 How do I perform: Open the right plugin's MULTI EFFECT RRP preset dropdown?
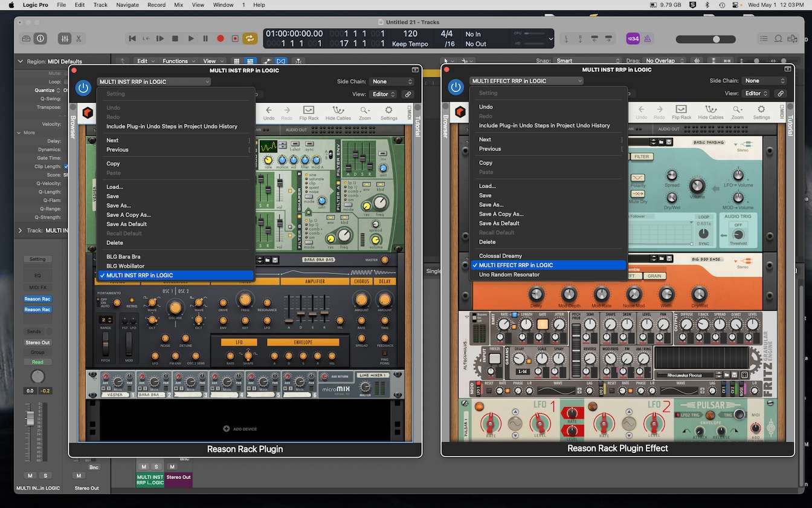tap(526, 81)
